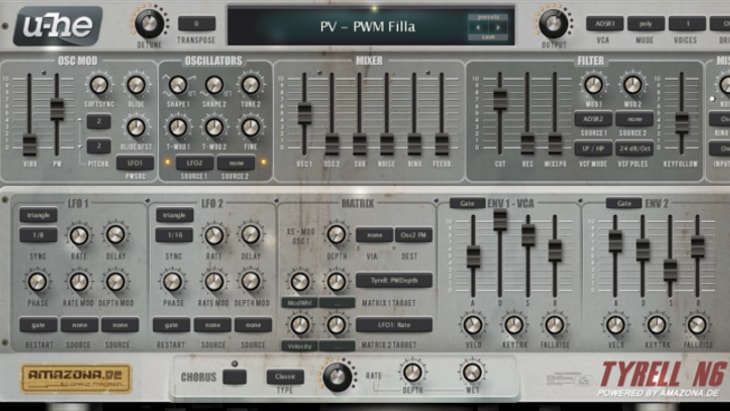Open the VCF Mode LP / HP selector
This screenshot has width=730, height=411.
tap(593, 149)
